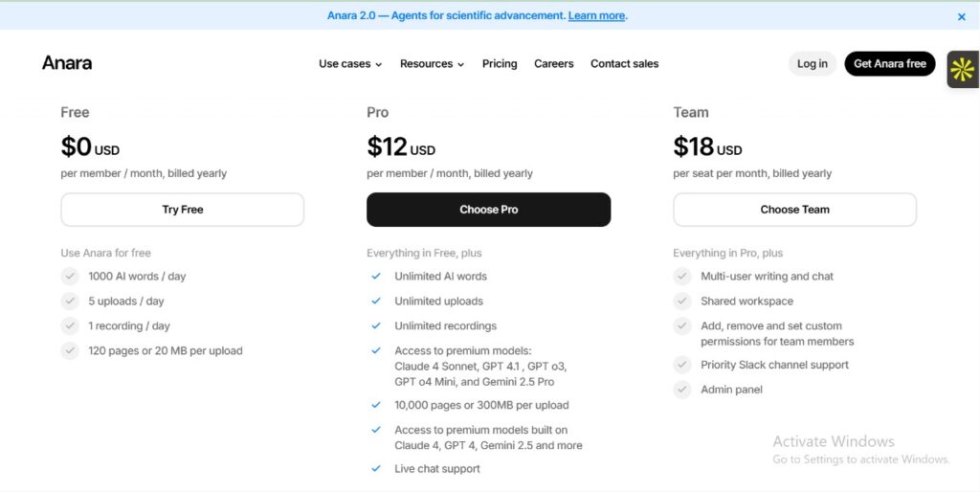Image resolution: width=980 pixels, height=492 pixels.
Task: Expand the Use cases dropdown
Action: tap(350, 64)
